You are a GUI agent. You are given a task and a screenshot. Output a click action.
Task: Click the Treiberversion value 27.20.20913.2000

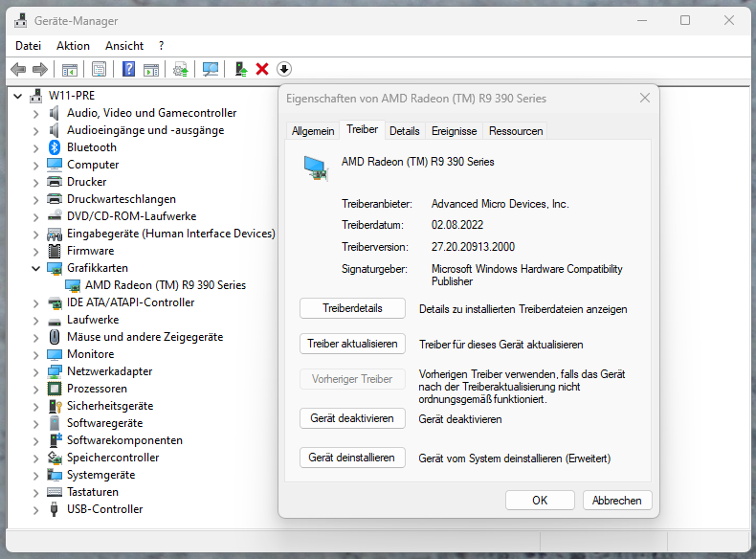[473, 247]
